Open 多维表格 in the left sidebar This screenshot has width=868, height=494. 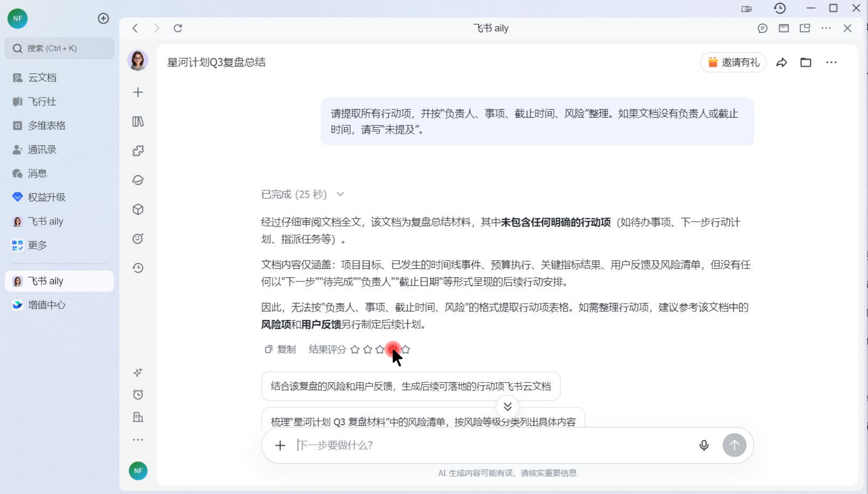coord(59,125)
